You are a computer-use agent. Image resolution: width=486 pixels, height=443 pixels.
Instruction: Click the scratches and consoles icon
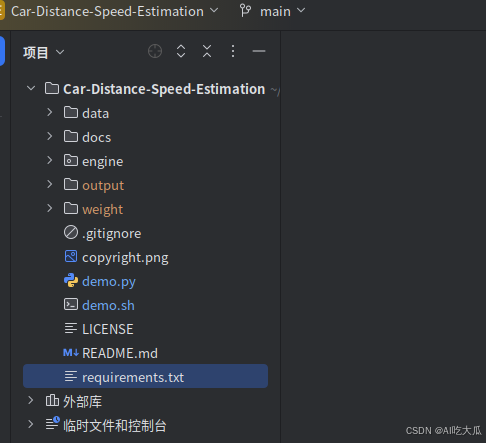point(53,423)
